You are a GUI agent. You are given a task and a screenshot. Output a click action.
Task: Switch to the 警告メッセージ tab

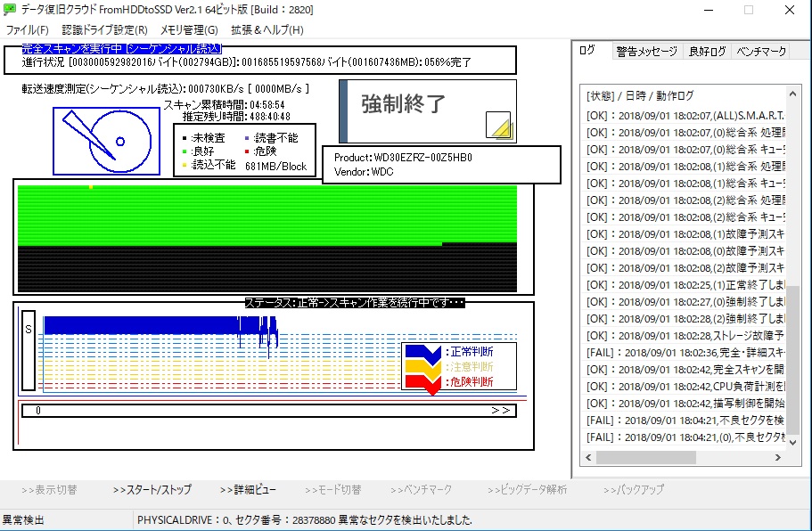pos(646,52)
